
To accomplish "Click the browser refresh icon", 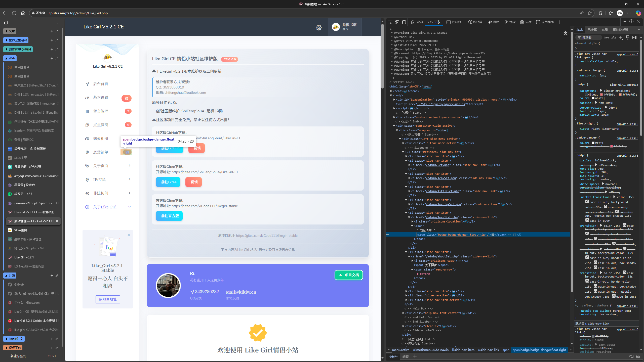I will click(x=14, y=13).
